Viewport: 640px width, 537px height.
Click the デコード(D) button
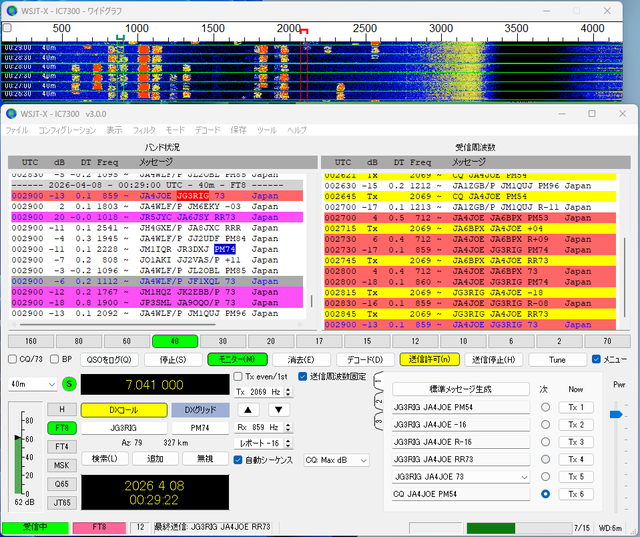[x=365, y=359]
